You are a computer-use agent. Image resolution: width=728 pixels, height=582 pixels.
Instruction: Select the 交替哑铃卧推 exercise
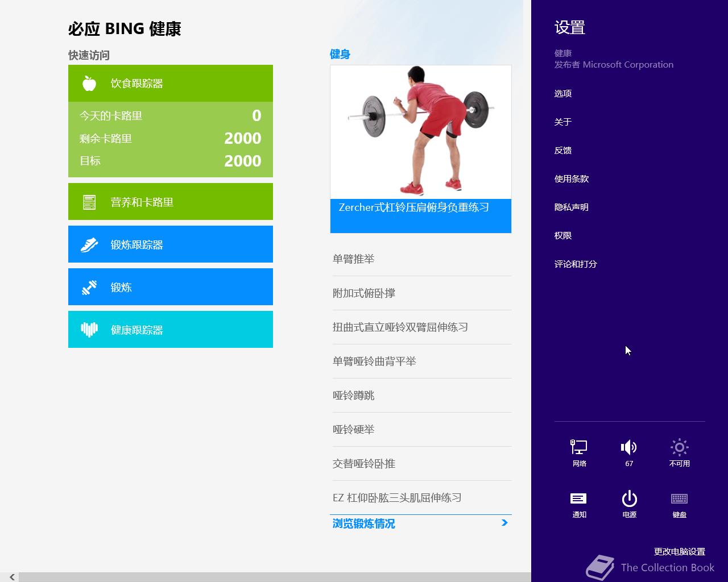coord(422,464)
